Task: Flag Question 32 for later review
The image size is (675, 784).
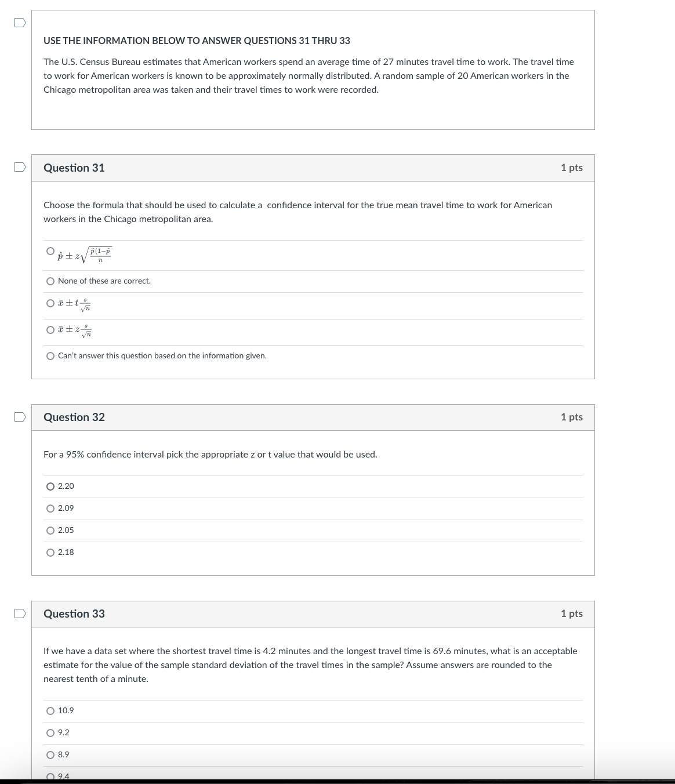Action: (x=19, y=417)
